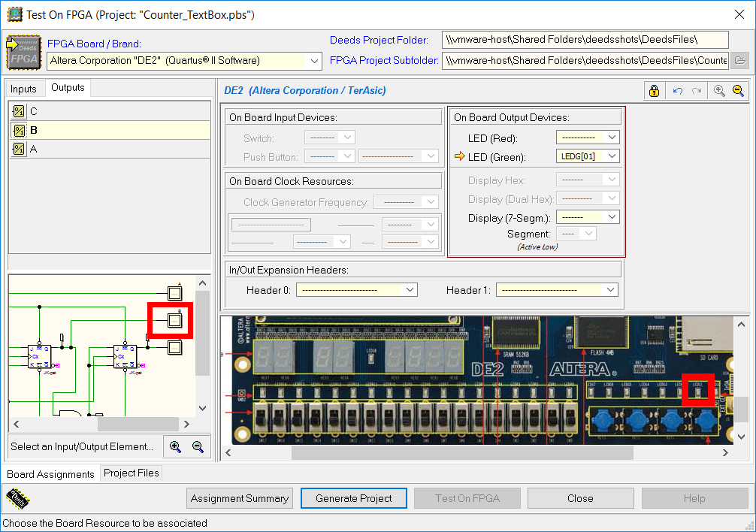Open the Clock Generator Frequency dropdown
756x532 pixels.
(x=431, y=202)
